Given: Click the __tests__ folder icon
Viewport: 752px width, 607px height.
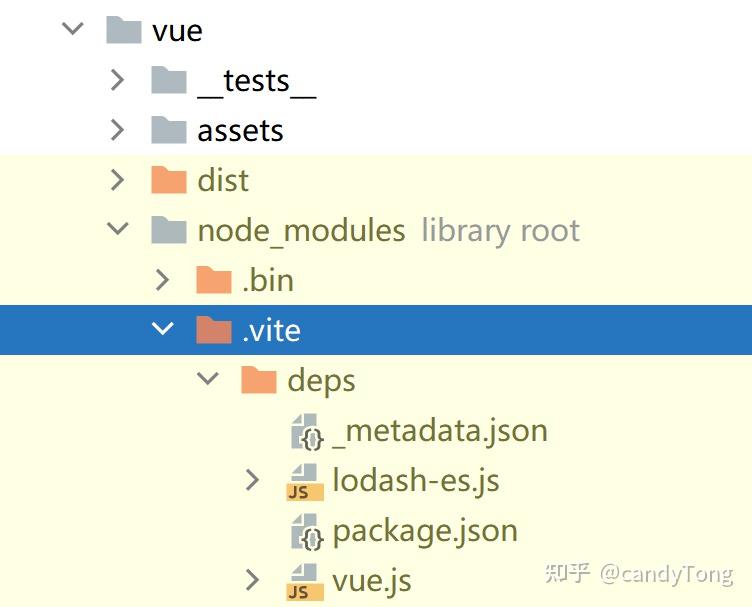Looking at the screenshot, I should (169, 80).
